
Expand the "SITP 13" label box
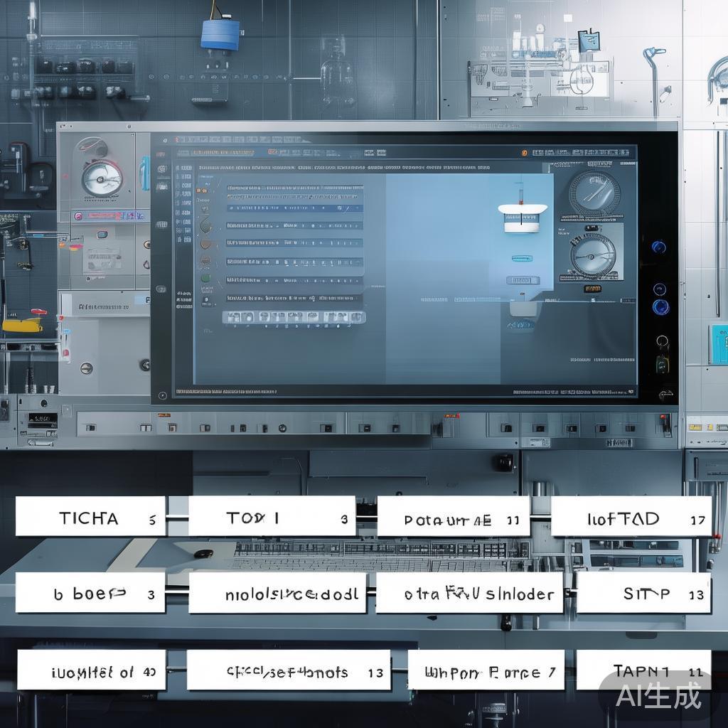pos(643,594)
